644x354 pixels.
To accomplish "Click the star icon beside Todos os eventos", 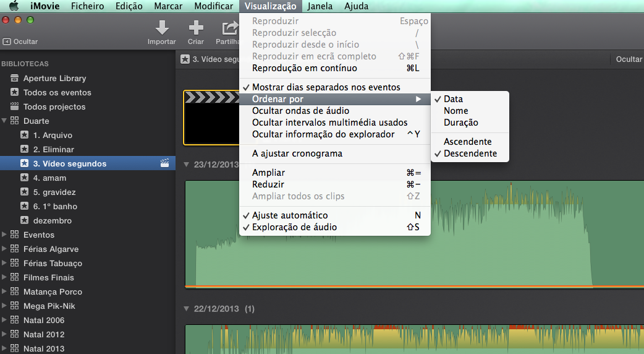I will 14,92.
